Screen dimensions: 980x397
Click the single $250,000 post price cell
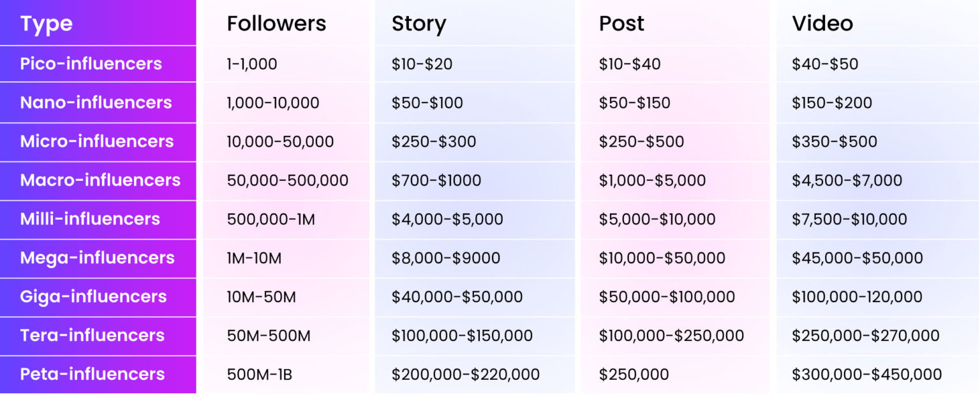pyautogui.click(x=634, y=375)
